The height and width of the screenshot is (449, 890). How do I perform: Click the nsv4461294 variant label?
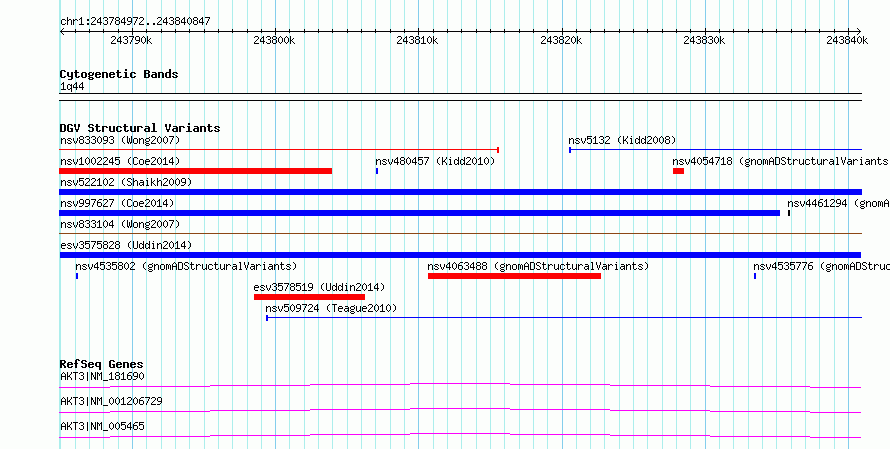[838, 203]
